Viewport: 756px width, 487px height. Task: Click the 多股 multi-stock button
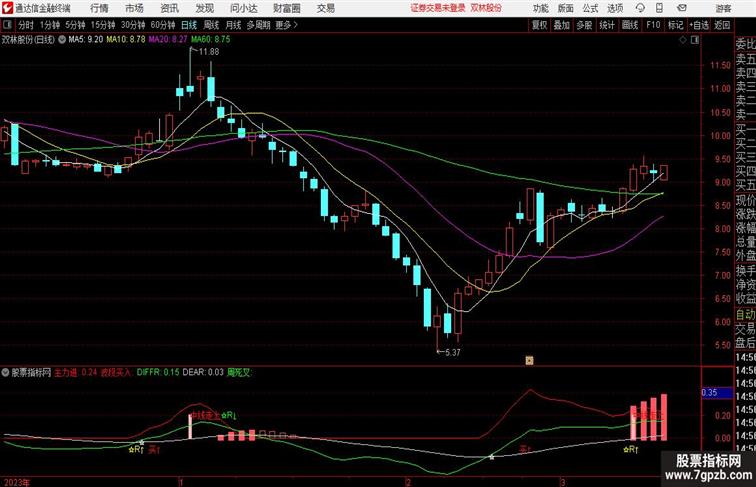[584, 25]
